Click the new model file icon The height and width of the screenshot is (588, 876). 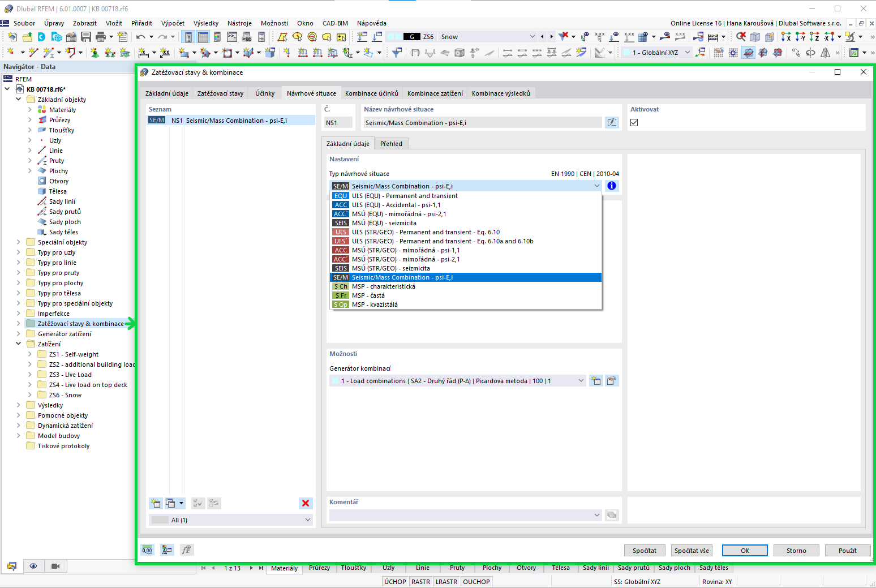pyautogui.click(x=12, y=37)
